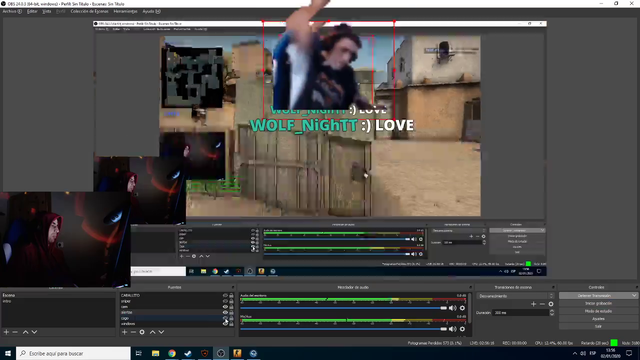Show hidden system tray icons chevron
Viewport: 640px width, 360px height.
click(x=575, y=353)
